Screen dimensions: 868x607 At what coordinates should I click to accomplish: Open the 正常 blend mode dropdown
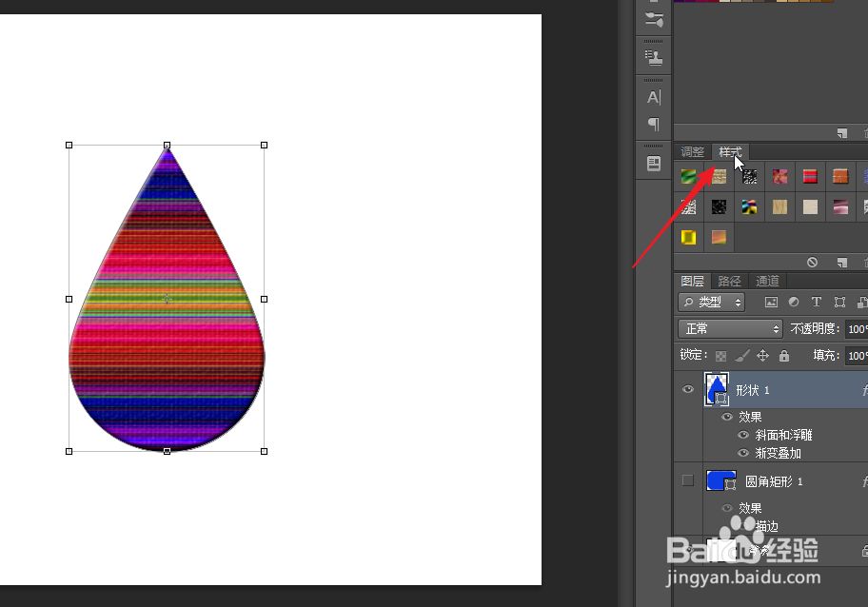730,328
